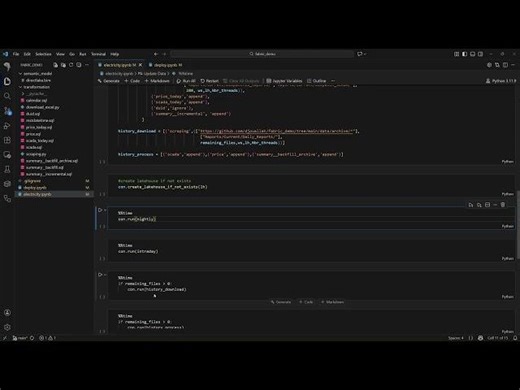Click the title bar search box fabric_demo

tap(262, 54)
